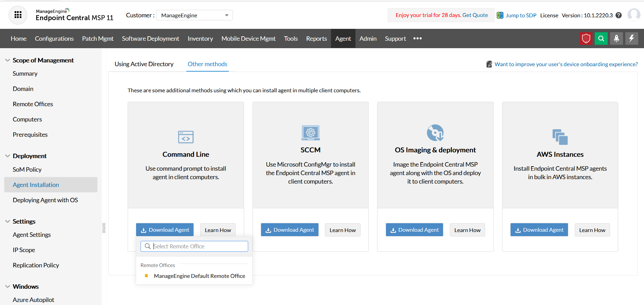
Task: Click the onboarding experience edit icon
Action: click(489, 64)
